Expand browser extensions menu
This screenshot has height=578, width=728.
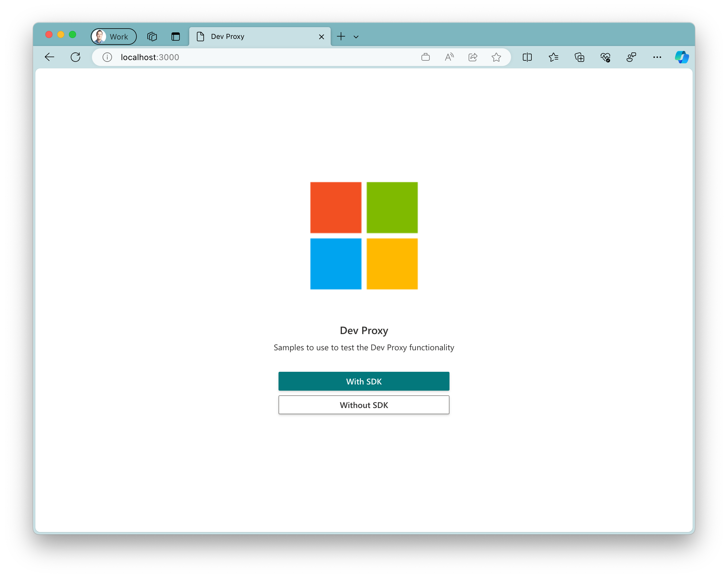click(x=579, y=57)
